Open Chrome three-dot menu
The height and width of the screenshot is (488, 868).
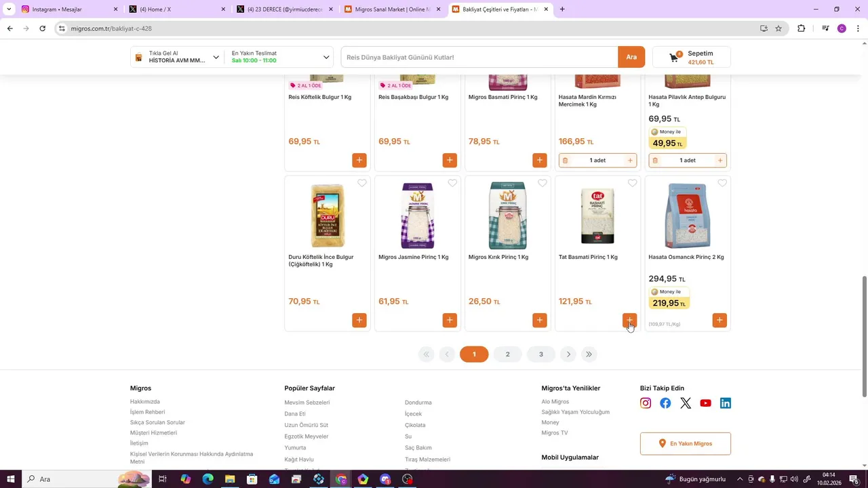tap(859, 28)
